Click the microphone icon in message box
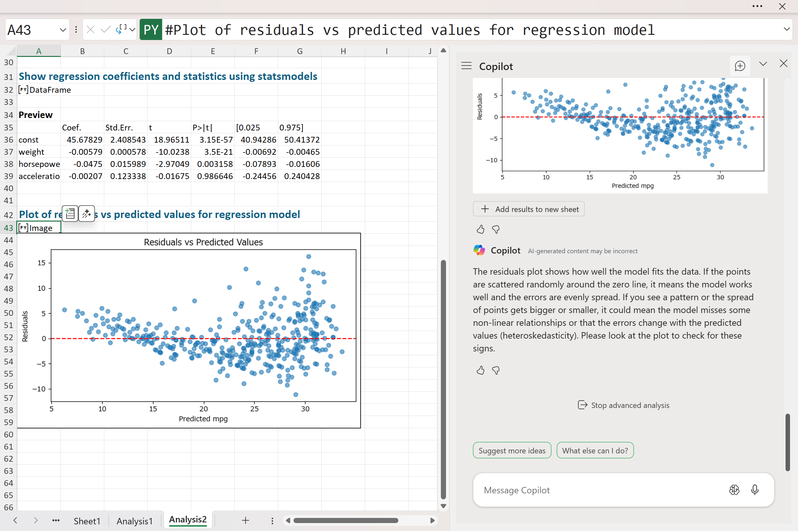 tap(755, 490)
